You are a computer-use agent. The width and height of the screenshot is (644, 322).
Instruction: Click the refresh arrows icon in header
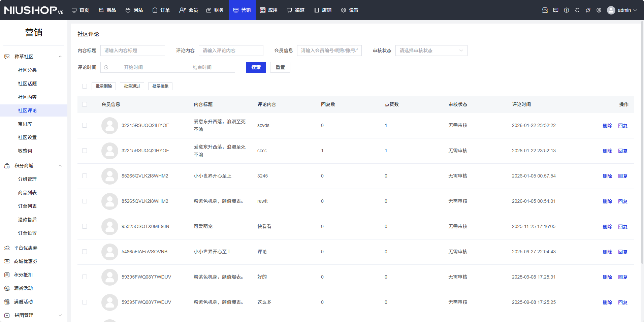[x=577, y=10]
